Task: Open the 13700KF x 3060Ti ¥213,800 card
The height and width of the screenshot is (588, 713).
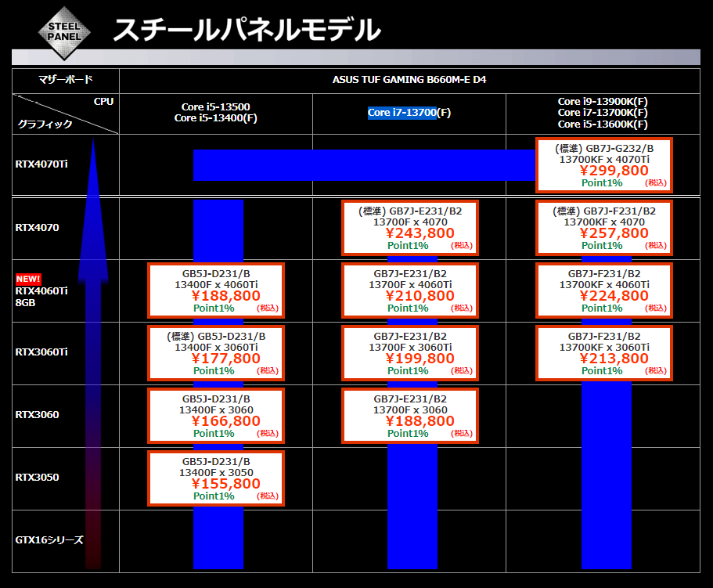Action: point(604,353)
